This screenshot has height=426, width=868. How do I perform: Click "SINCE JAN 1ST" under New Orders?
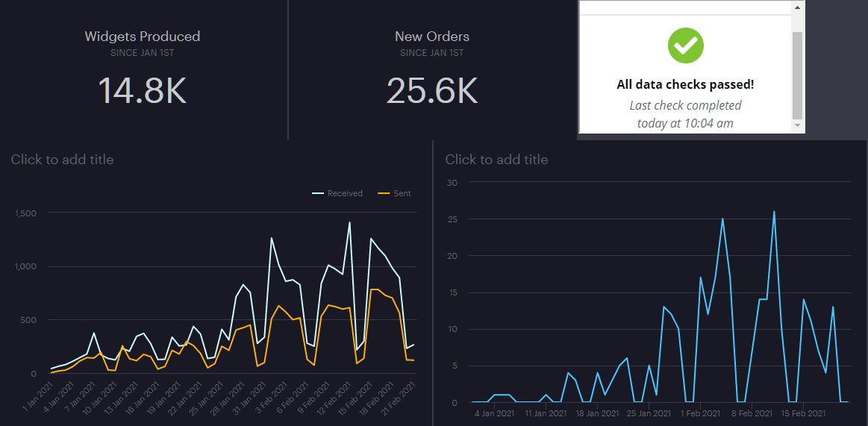[x=431, y=53]
